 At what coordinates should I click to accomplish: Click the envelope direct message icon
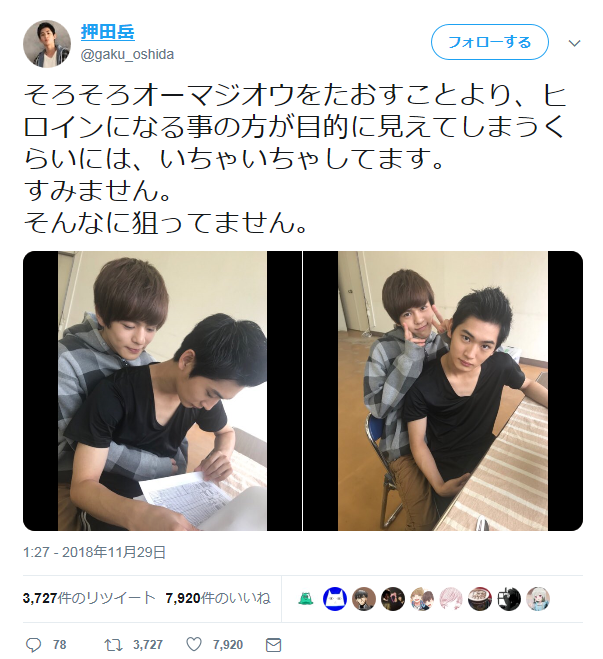274,644
